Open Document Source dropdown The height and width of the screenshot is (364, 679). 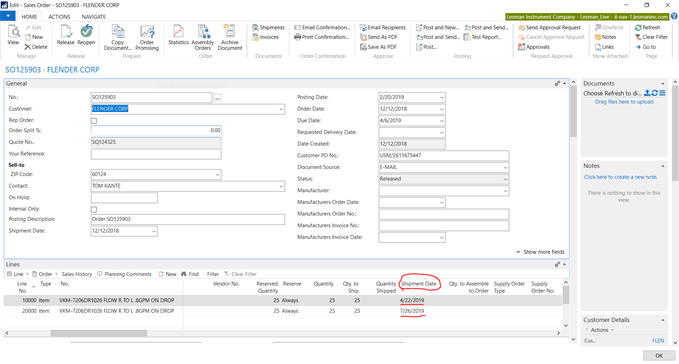coord(505,168)
